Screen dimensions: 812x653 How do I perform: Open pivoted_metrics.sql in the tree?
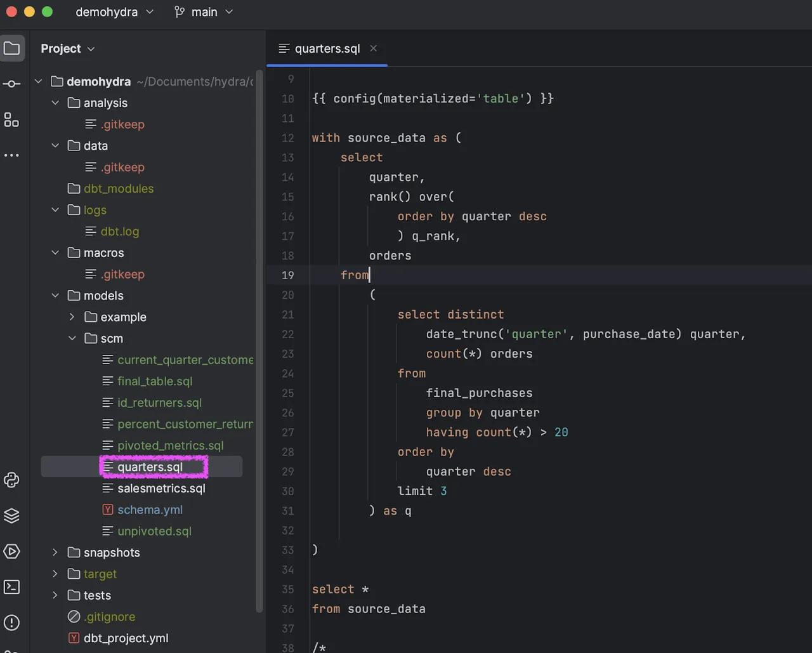point(171,445)
